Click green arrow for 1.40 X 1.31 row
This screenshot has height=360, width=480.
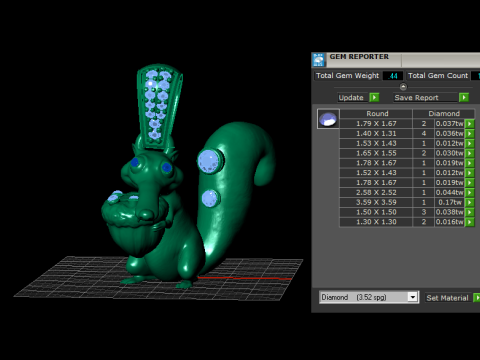point(469,133)
